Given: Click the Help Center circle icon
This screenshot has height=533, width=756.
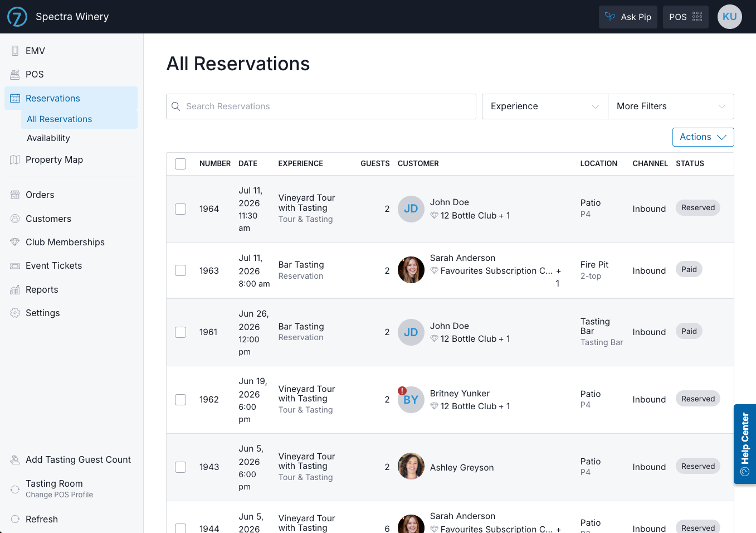Looking at the screenshot, I should point(745,472).
